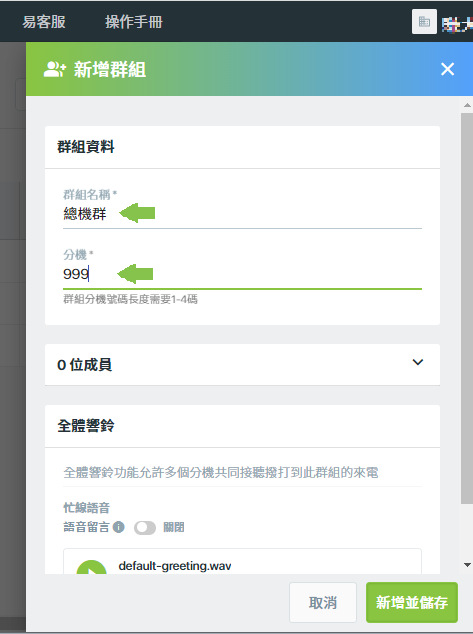Click the 群組資料 section heading
The image size is (473, 634).
point(86,147)
